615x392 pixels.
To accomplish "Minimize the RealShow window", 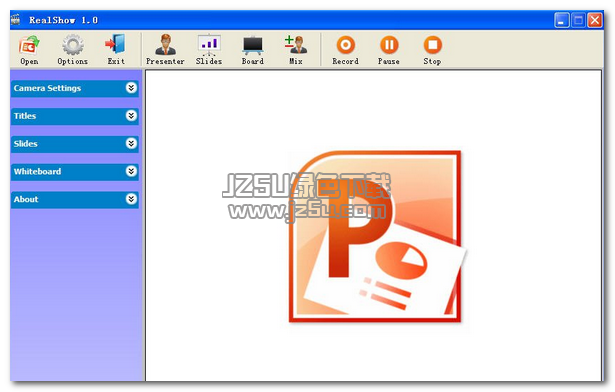I will tap(561, 20).
